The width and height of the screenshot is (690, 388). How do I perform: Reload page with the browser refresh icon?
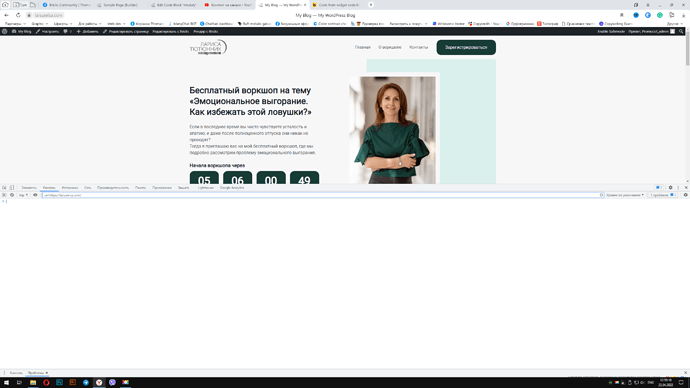pos(18,15)
